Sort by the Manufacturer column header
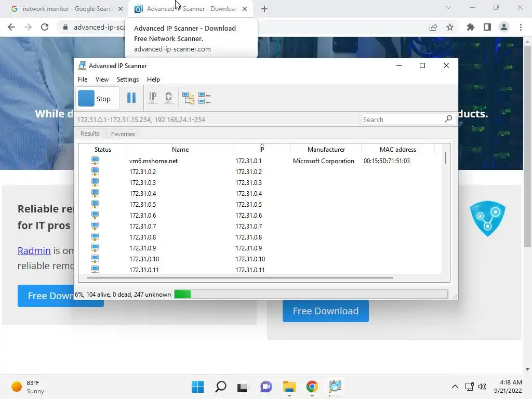The width and height of the screenshot is (532, 399). [x=326, y=150]
